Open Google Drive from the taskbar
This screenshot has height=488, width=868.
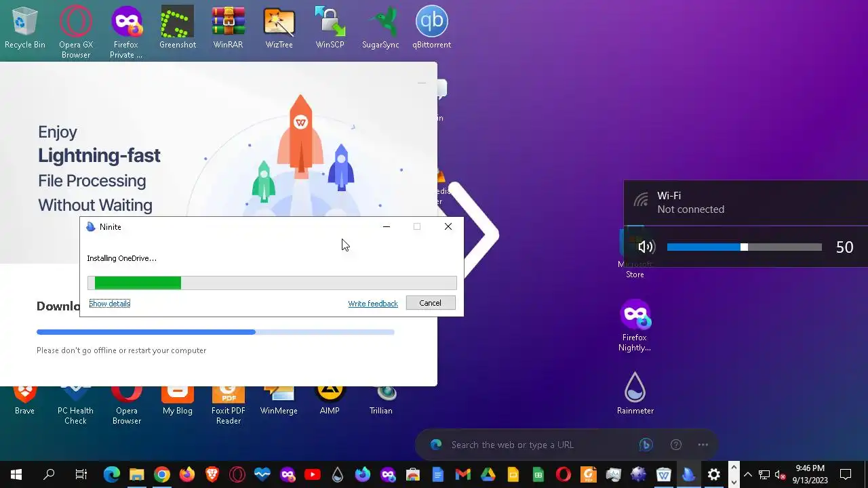pos(488,474)
